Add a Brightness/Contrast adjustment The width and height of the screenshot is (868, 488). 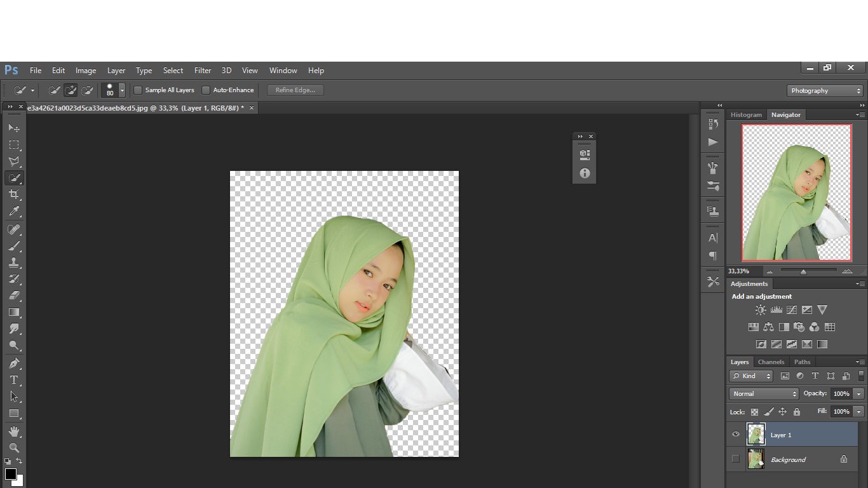click(761, 310)
